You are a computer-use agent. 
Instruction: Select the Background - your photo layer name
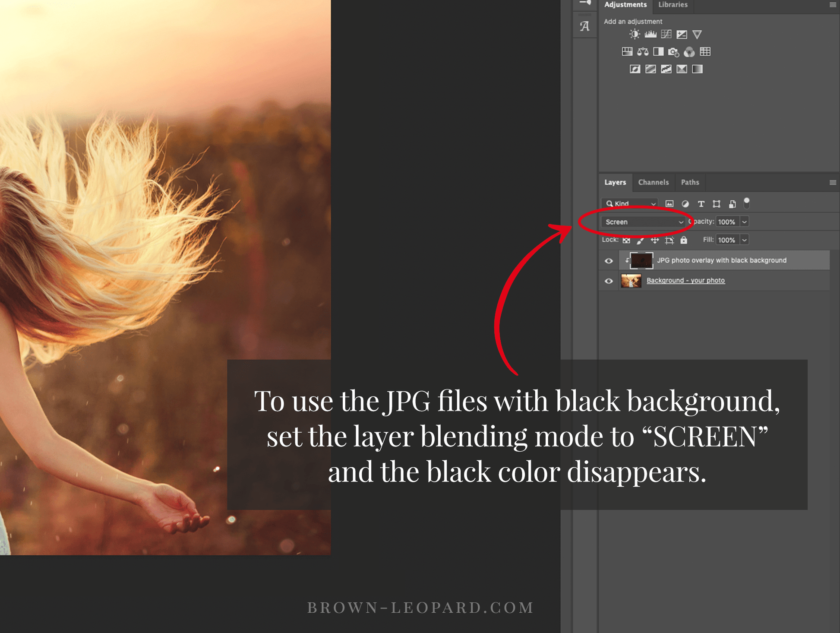pos(685,281)
